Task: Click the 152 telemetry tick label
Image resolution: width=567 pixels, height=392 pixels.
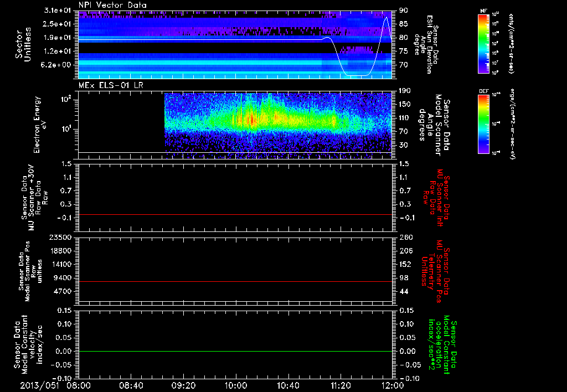Action: (x=405, y=264)
